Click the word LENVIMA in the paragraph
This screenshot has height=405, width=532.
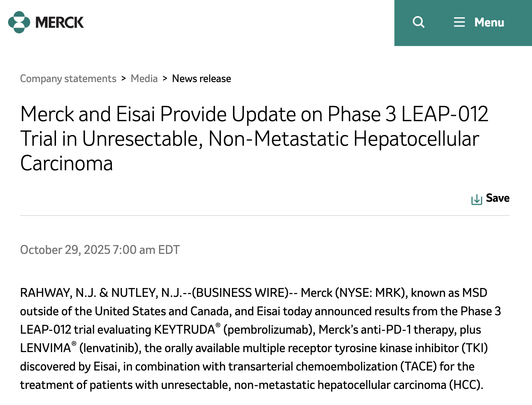pyautogui.click(x=45, y=348)
